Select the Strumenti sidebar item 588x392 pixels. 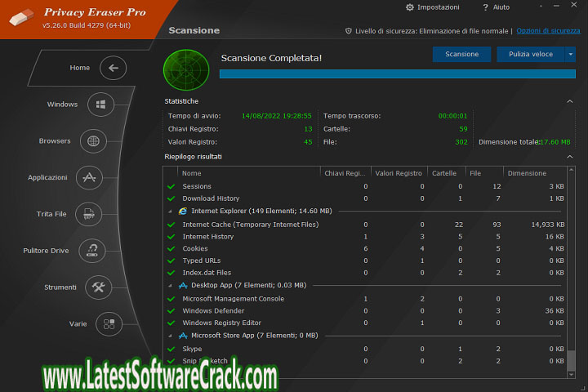(60, 287)
